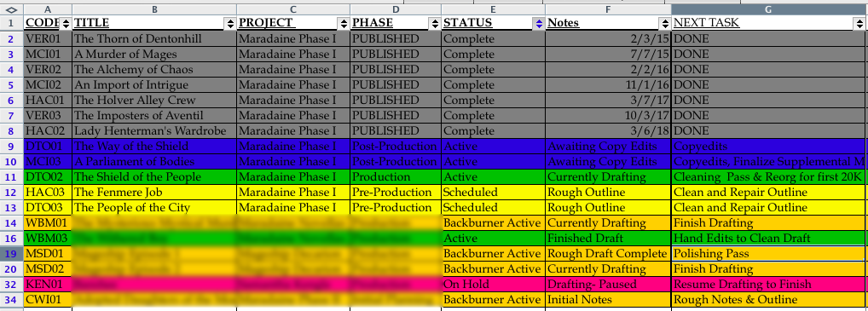Screen dimensions: 868x311
Task: Select row 32 header
Action: point(12,284)
